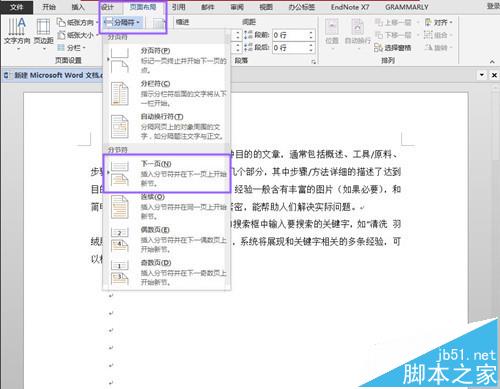
Task: Switch to the 开始 (Home) ribbon tab
Action: tap(49, 7)
